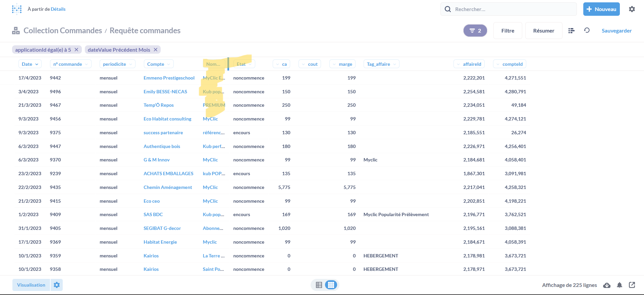Open ca column header menu

point(281,64)
